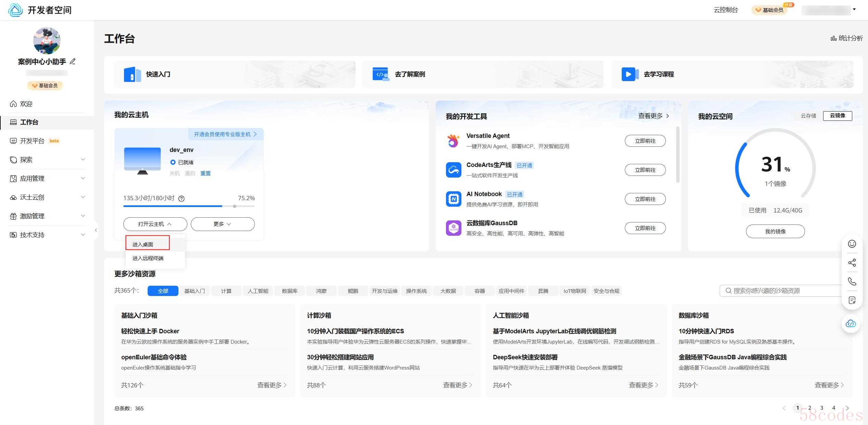868x425 pixels.
Task: Open the 更多 dropdown for the cloud host
Action: 222,224
